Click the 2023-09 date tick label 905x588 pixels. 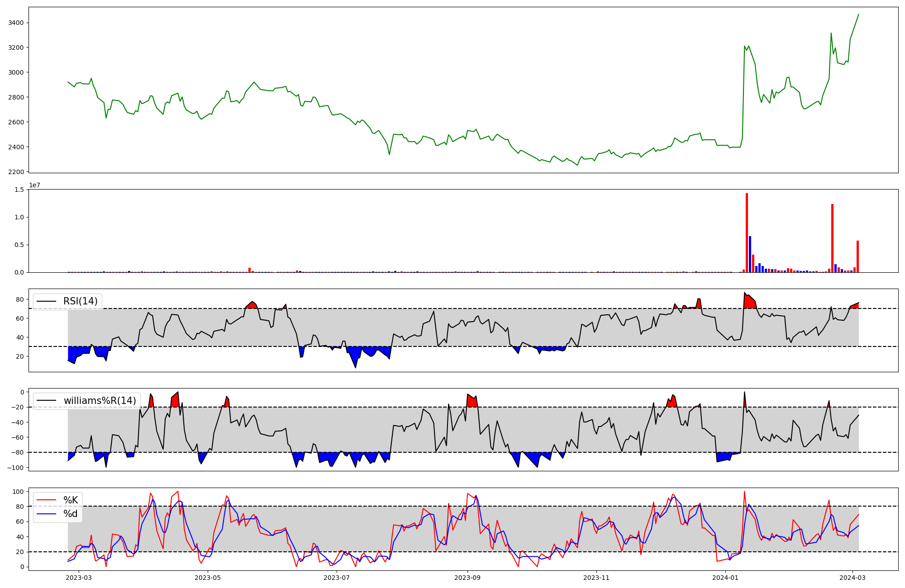coord(467,578)
